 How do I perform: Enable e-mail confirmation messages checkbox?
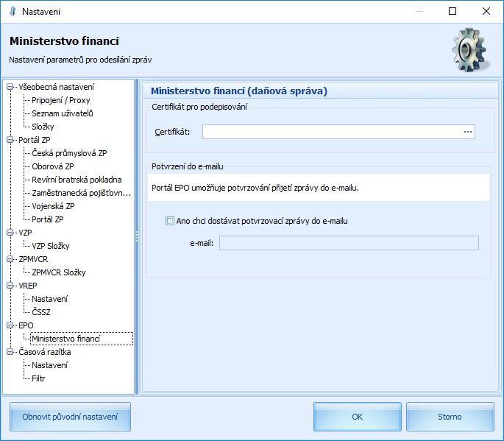pos(169,221)
